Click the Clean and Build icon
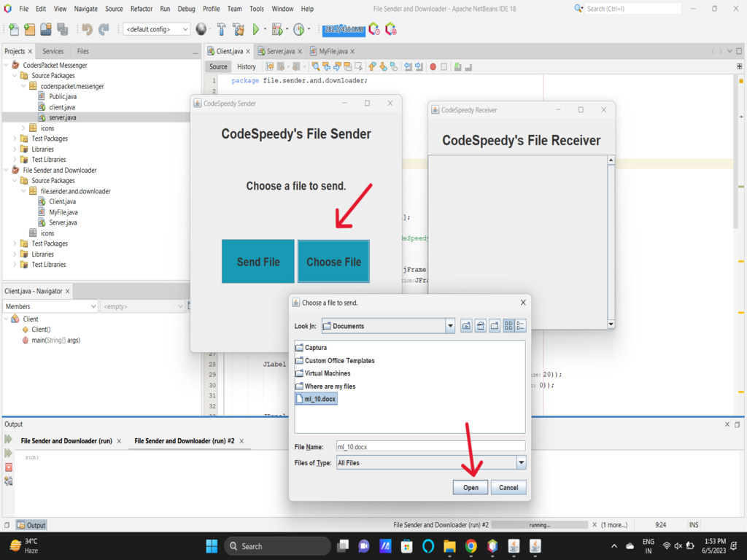This screenshot has width=747, height=560. pyautogui.click(x=239, y=29)
